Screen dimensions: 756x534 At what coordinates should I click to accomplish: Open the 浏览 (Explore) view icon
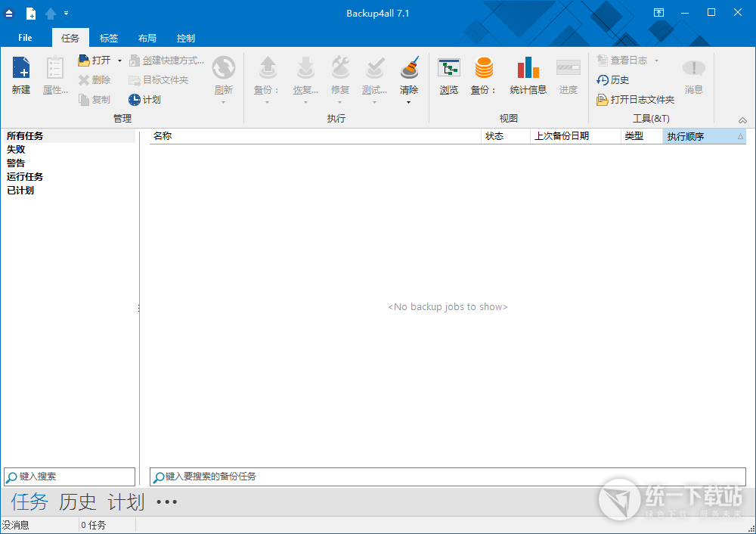point(448,69)
